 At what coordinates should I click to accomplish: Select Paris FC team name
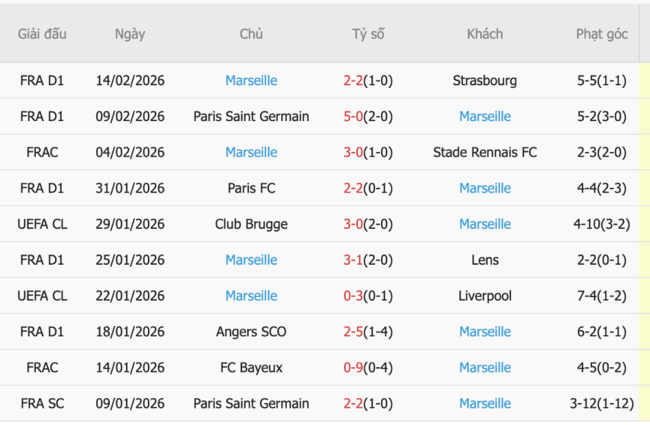point(251,188)
